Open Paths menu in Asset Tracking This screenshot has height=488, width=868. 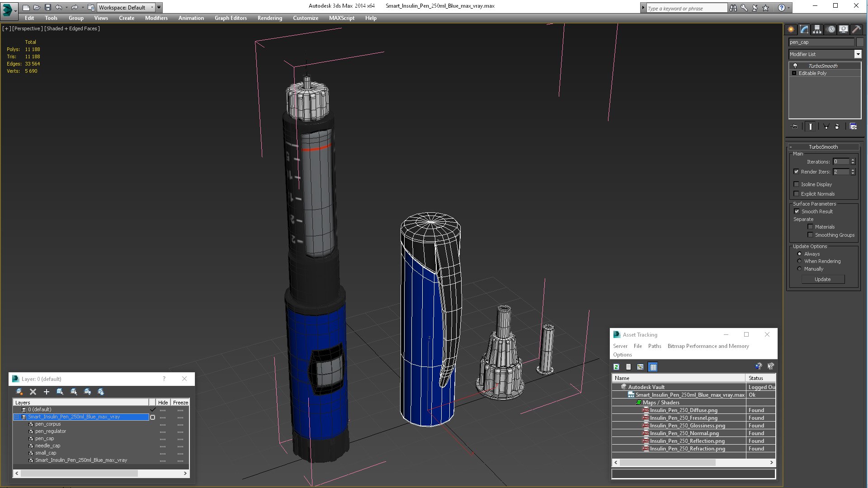pyautogui.click(x=654, y=346)
